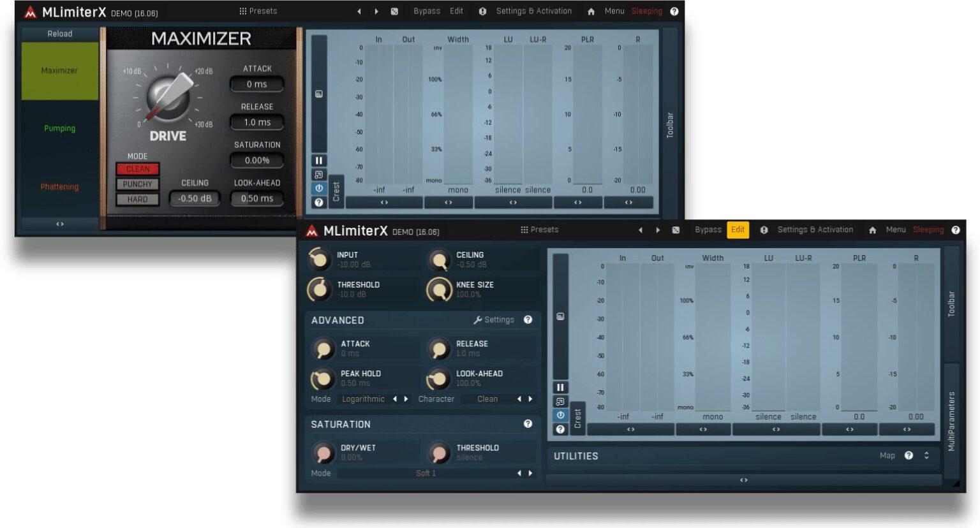This screenshot has height=528, width=980.
Task: Click the CEILING value field -0.50 dB in Maximizer
Action: (195, 198)
